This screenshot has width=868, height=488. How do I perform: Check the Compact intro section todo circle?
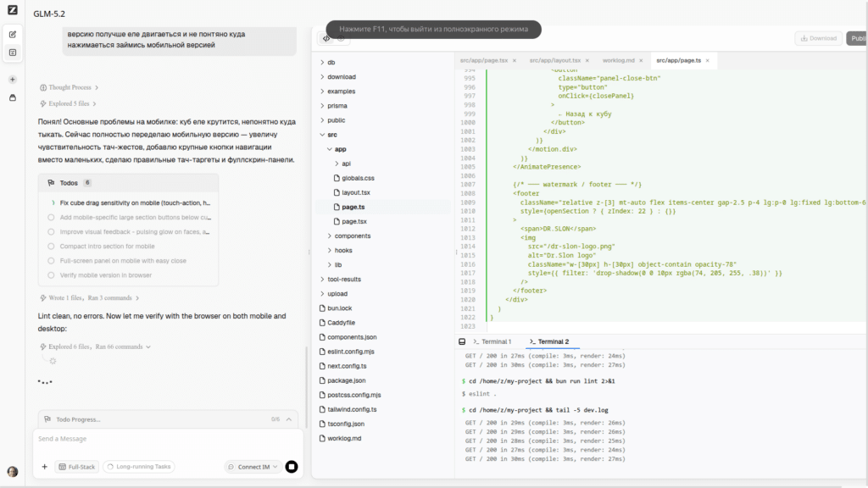51,247
